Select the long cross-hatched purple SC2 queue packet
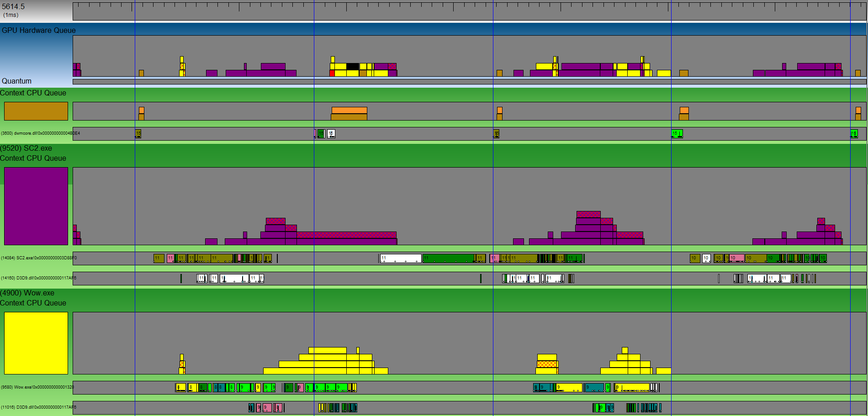The width and height of the screenshot is (868, 416). pos(346,235)
